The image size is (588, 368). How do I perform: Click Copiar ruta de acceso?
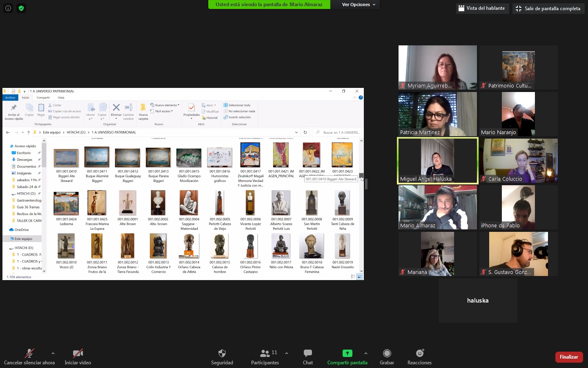[65, 111]
